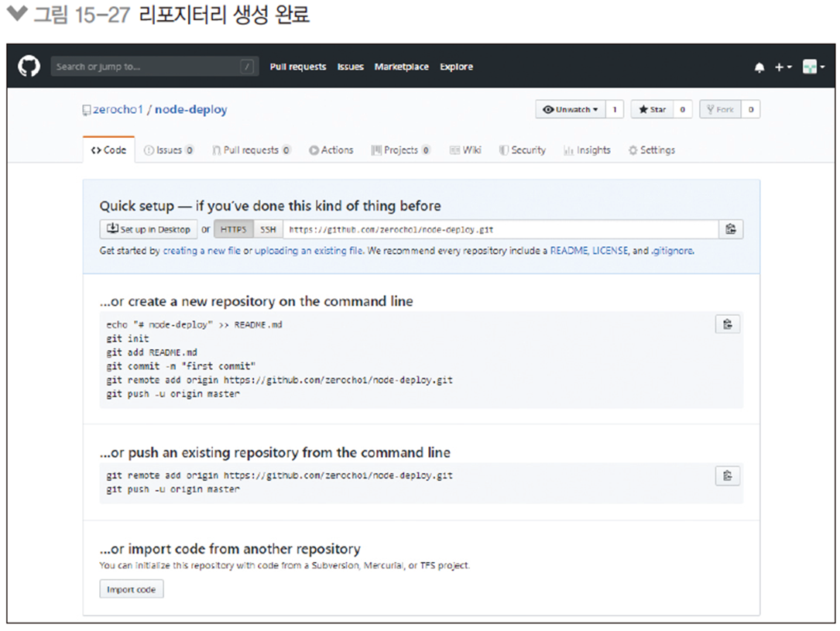The height and width of the screenshot is (631, 840).
Task: Switch to the Wiki tab
Action: [465, 150]
